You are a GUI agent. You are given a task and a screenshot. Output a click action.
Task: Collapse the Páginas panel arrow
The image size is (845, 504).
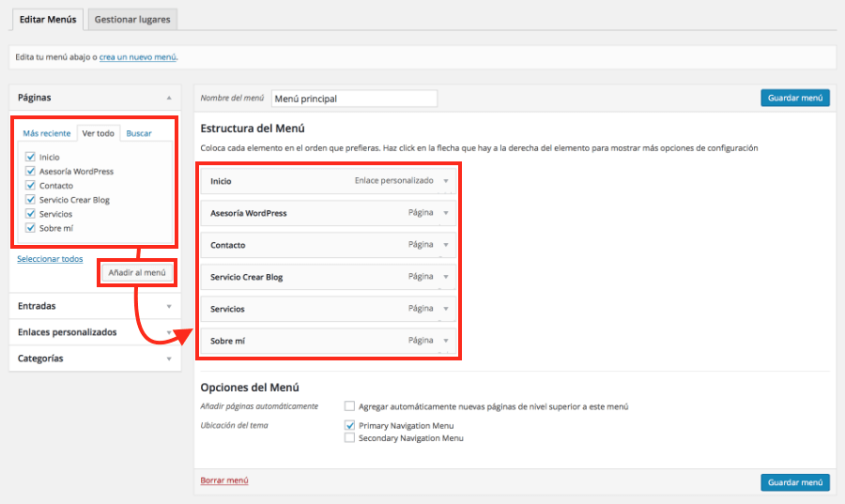[x=169, y=98]
